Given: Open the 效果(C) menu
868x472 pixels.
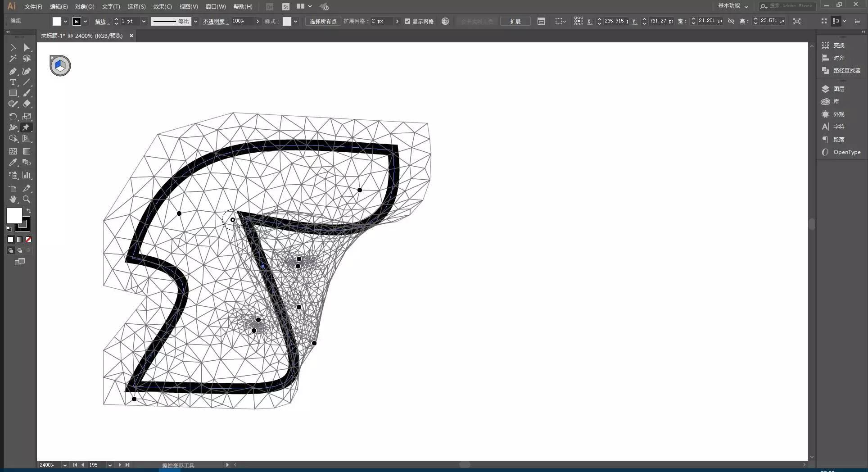Looking at the screenshot, I should coord(163,7).
